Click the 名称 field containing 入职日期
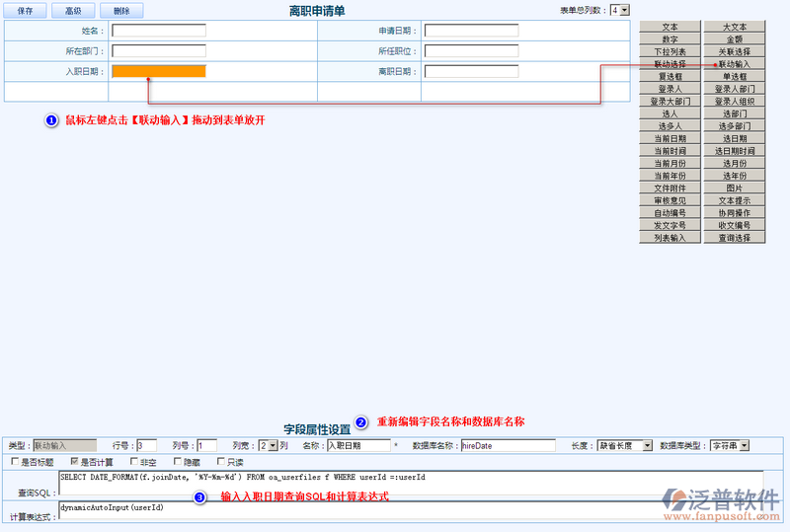Image resolution: width=790 pixels, height=532 pixels. (x=358, y=446)
